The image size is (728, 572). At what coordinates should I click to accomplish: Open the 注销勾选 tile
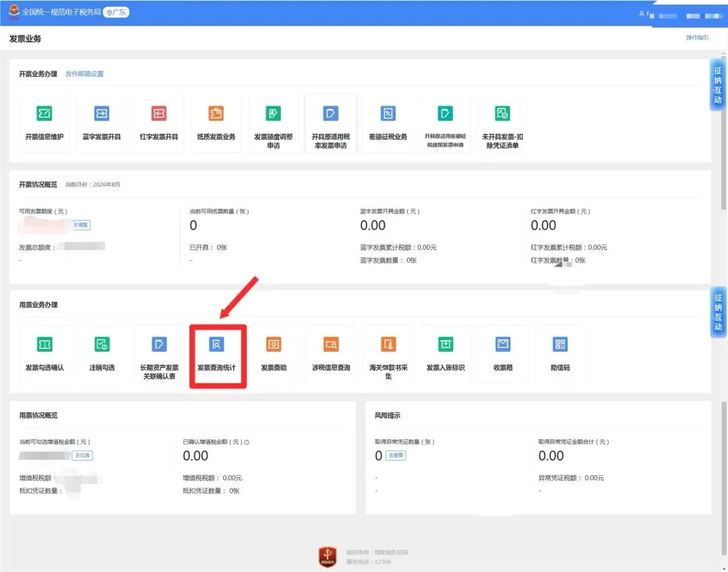(102, 354)
